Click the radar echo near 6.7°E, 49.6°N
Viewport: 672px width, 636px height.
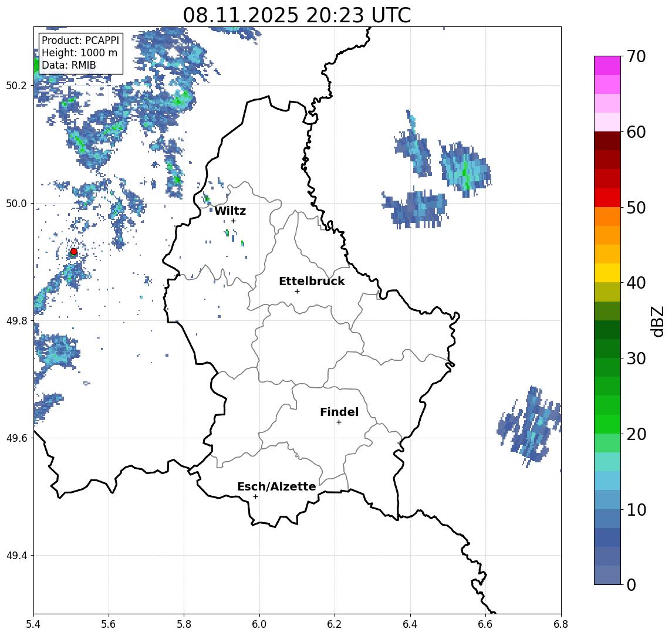(x=530, y=427)
